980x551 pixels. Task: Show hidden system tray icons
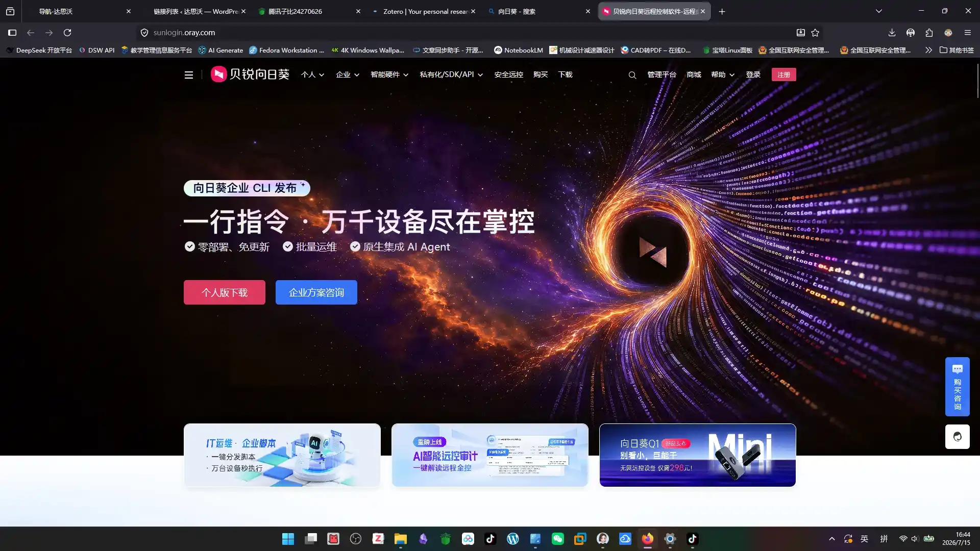[x=831, y=539]
